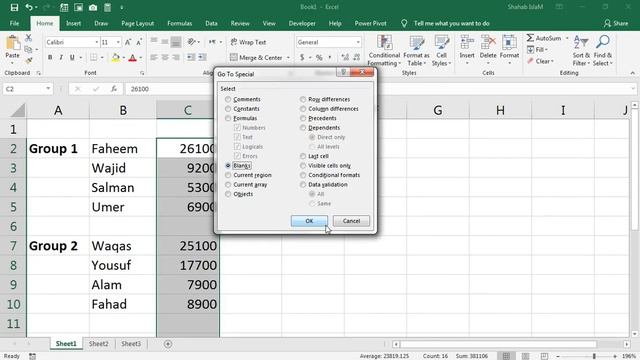Open the Insert ribbon tab
The image size is (640, 360).
click(x=73, y=23)
